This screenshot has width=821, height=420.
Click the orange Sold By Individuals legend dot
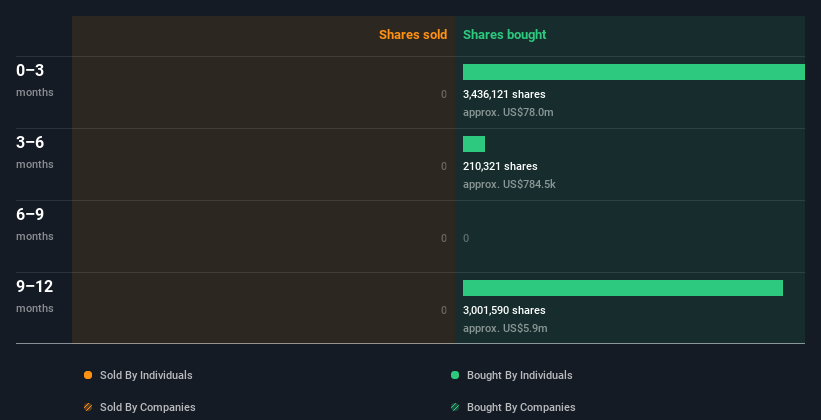pos(88,375)
